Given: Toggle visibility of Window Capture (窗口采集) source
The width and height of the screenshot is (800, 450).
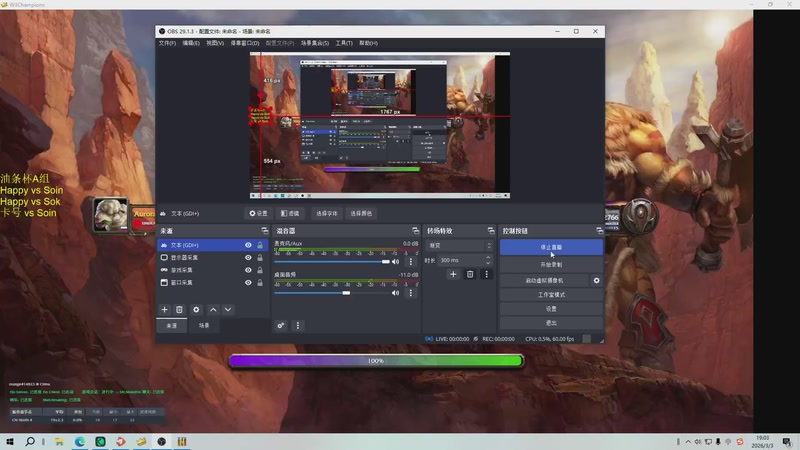Looking at the screenshot, I should (248, 283).
